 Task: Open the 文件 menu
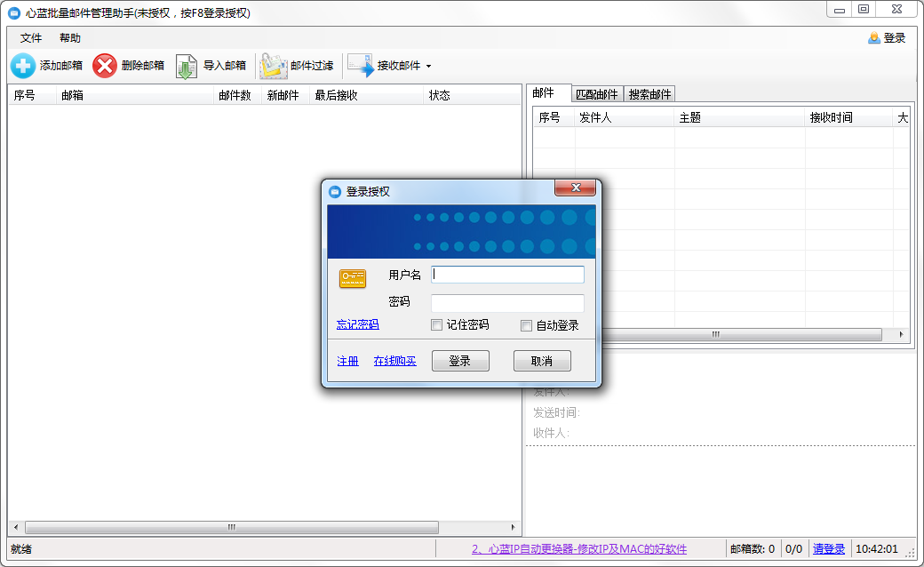[x=31, y=38]
